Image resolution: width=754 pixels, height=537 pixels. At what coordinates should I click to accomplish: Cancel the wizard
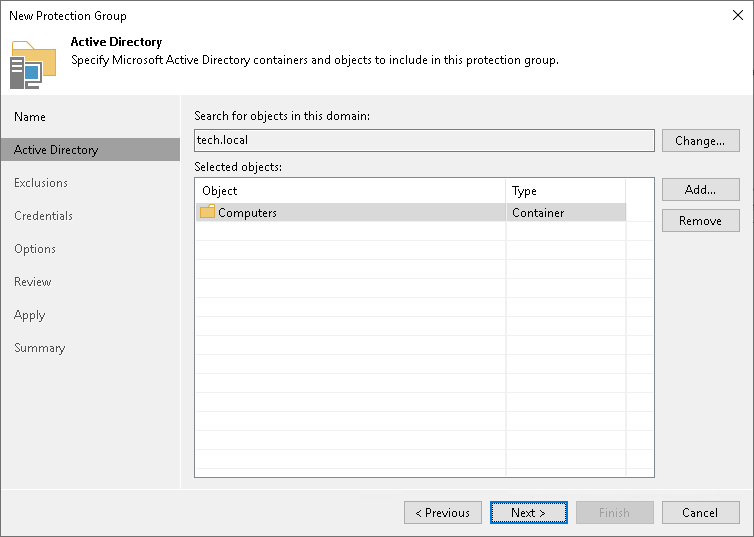tap(700, 513)
